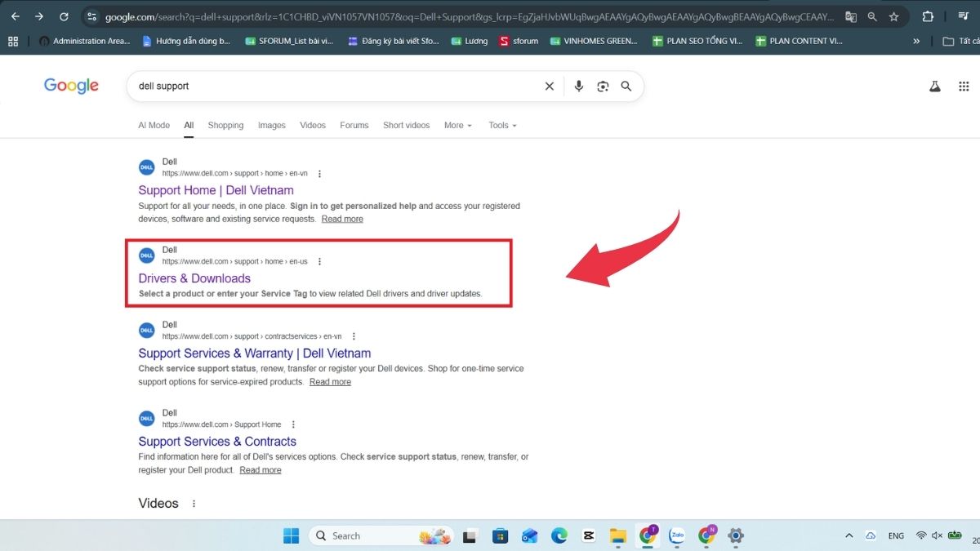
Task: Open the PLAN CONTENT bookmark
Action: click(800, 41)
